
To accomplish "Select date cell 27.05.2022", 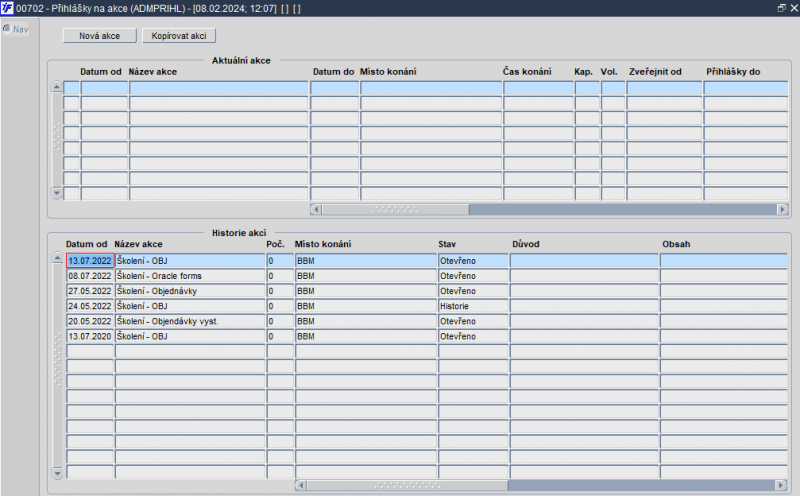I will click(x=90, y=291).
